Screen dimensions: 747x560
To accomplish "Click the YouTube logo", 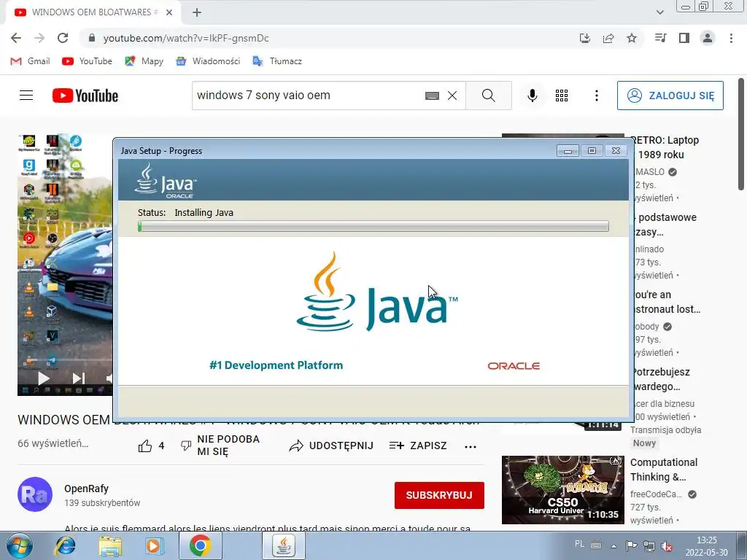I will (85, 96).
